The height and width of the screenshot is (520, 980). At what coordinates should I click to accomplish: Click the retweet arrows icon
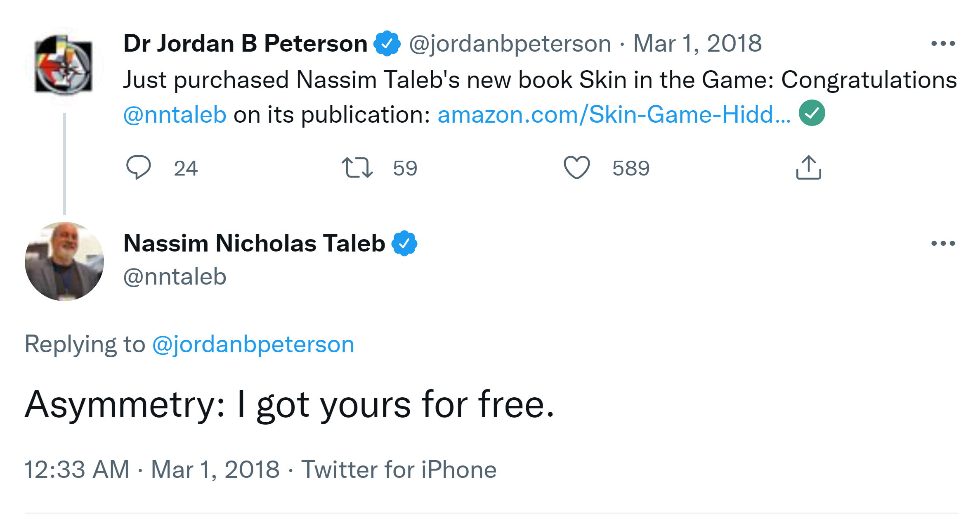pos(357,168)
